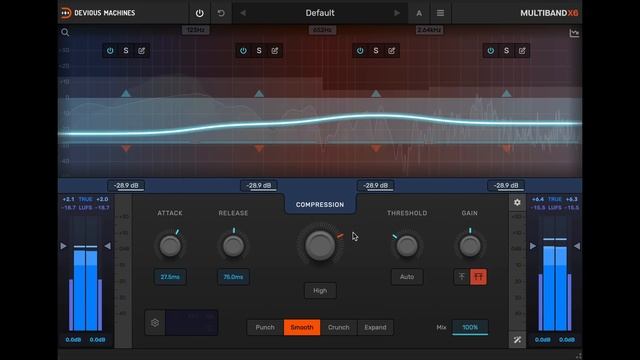The height and width of the screenshot is (360, 640).
Task: Select the Crunch mode
Action: pos(338,327)
